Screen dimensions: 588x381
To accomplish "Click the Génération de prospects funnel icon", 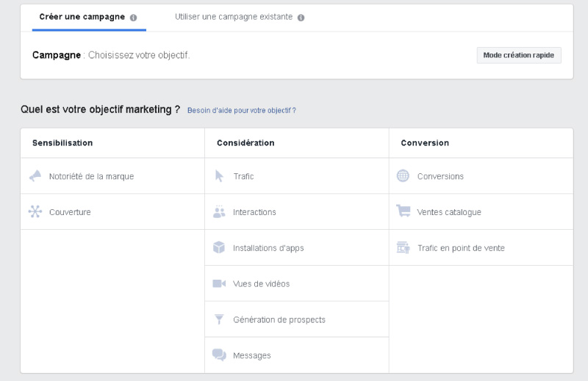I will (219, 319).
